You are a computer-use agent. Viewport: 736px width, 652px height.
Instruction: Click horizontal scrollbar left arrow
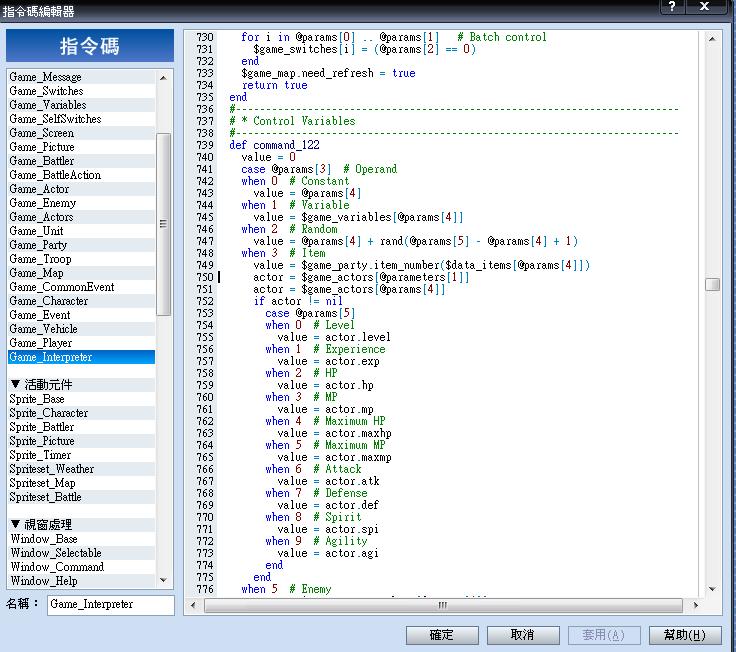(x=193, y=605)
